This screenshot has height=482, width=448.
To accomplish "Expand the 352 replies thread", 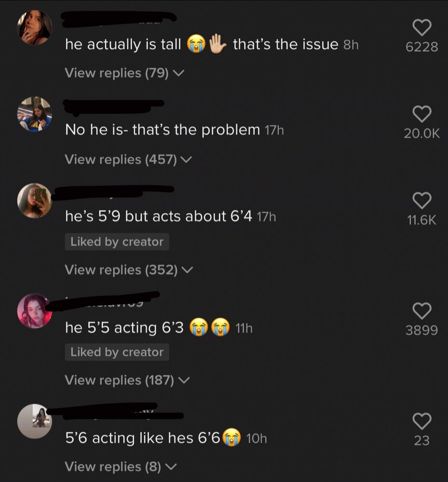I will 128,270.
